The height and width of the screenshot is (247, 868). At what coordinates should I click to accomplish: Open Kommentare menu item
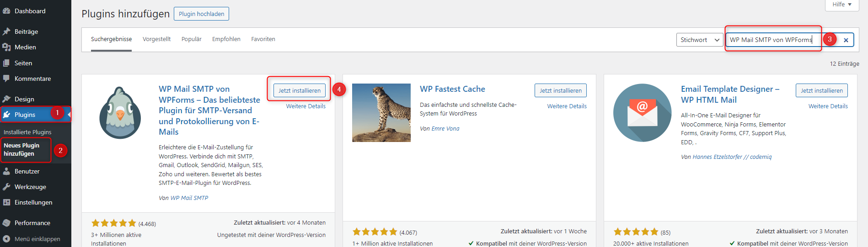pyautogui.click(x=36, y=79)
